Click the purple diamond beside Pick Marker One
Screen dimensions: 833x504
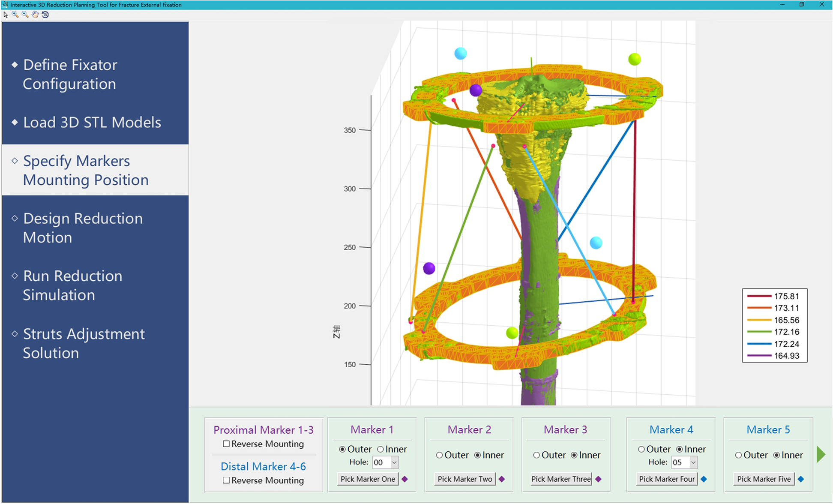click(405, 479)
